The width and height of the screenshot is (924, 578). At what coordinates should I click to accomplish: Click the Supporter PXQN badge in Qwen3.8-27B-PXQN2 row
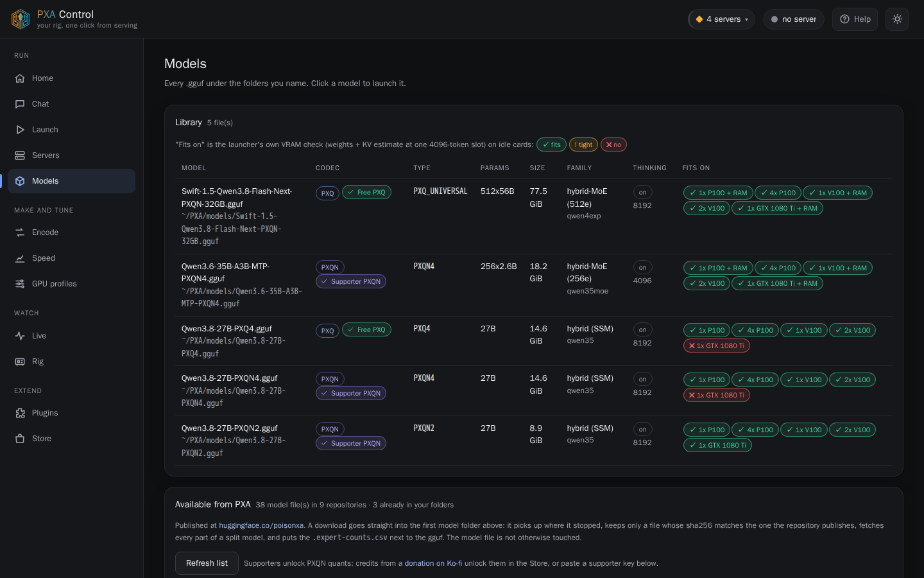click(x=350, y=443)
